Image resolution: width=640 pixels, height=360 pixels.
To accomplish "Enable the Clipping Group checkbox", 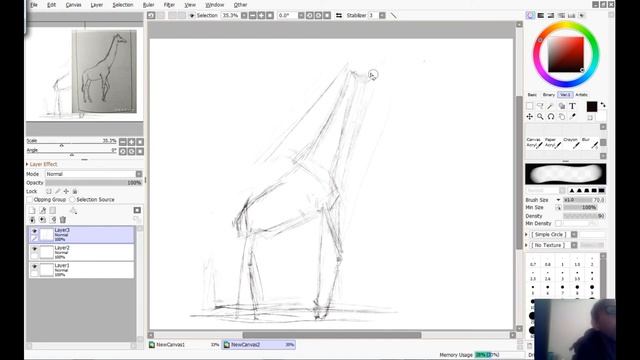I will (29, 200).
